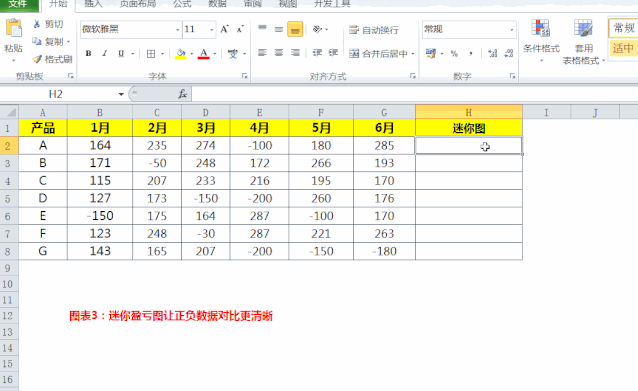The image size is (638, 391).
Task: Click the Copy (复制) icon
Action: coord(37,42)
